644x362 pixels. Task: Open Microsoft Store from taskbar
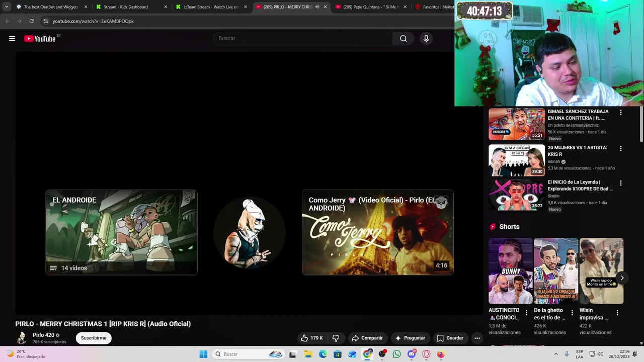[x=338, y=354]
